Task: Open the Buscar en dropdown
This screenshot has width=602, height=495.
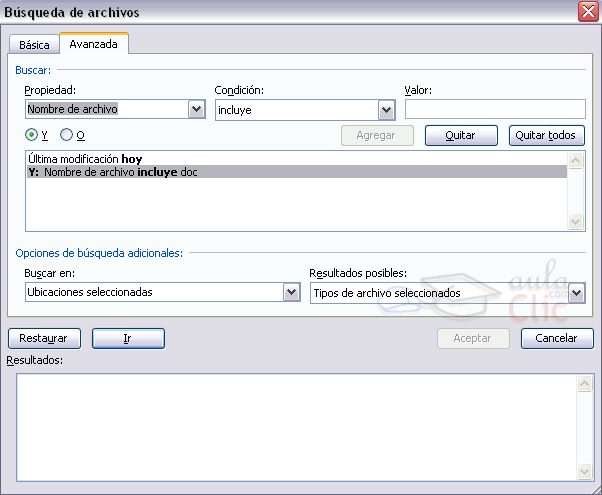Action: coord(292,292)
